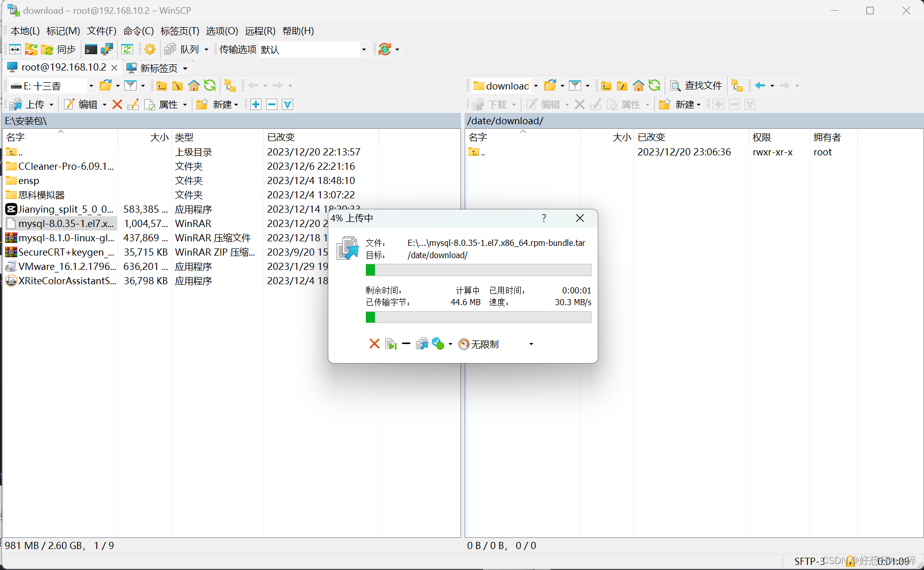924x570 pixels.
Task: Click local rename pencil icon
Action: pyautogui.click(x=133, y=104)
